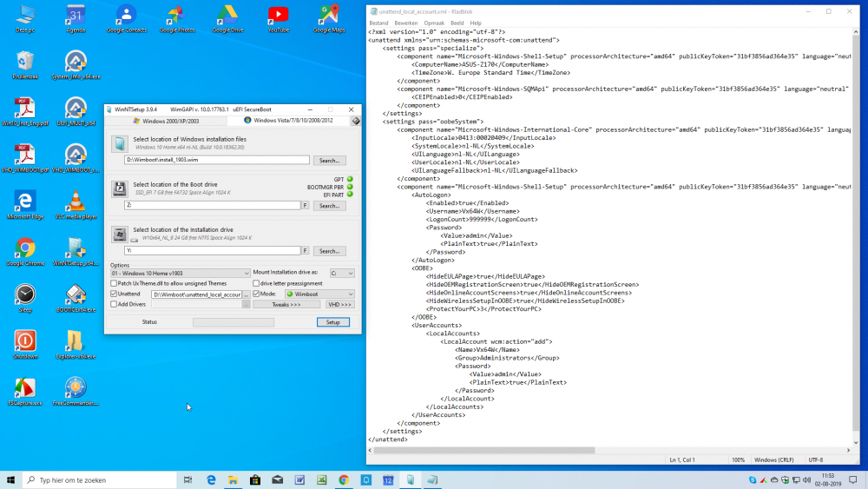Click Edge icon in the taskbar
Image resolution: width=868 pixels, height=489 pixels.
click(x=211, y=479)
